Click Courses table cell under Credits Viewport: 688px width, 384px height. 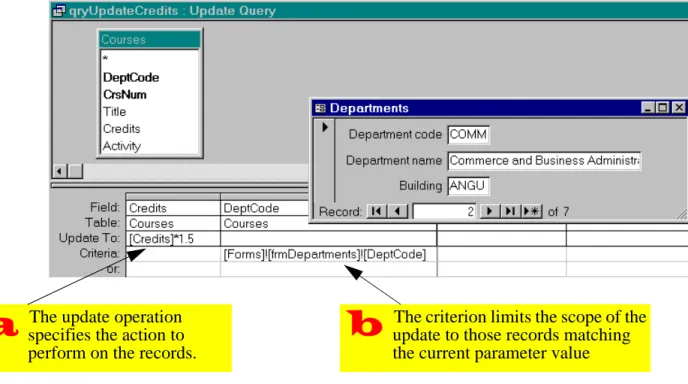click(x=173, y=223)
